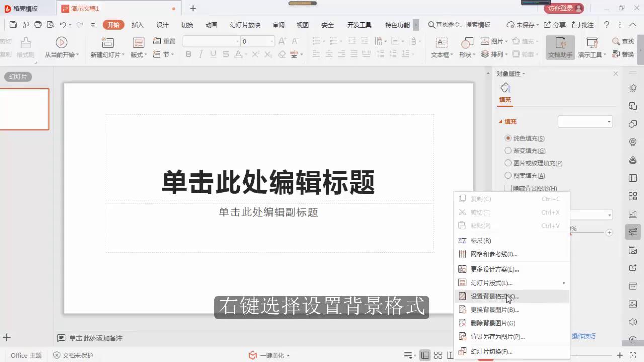The width and height of the screenshot is (644, 362).
Task: Open the 填充 fill dropdown in properties panel
Action: (x=585, y=121)
